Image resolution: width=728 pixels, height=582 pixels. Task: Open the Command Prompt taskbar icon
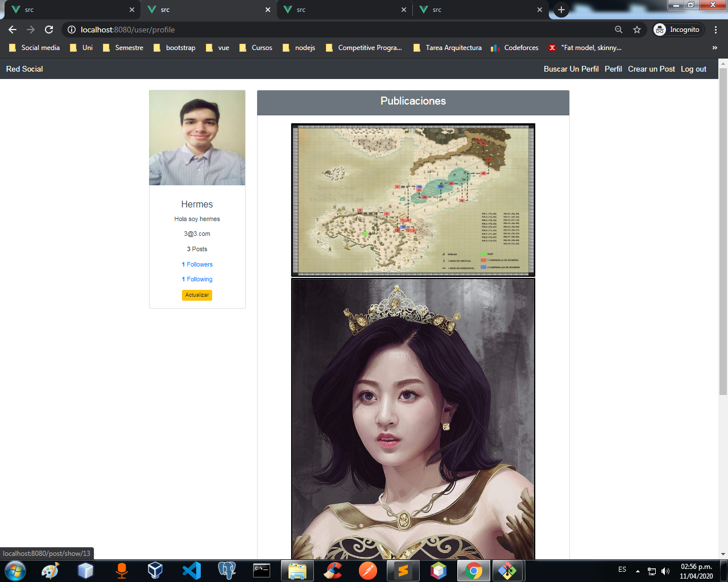[x=262, y=571]
